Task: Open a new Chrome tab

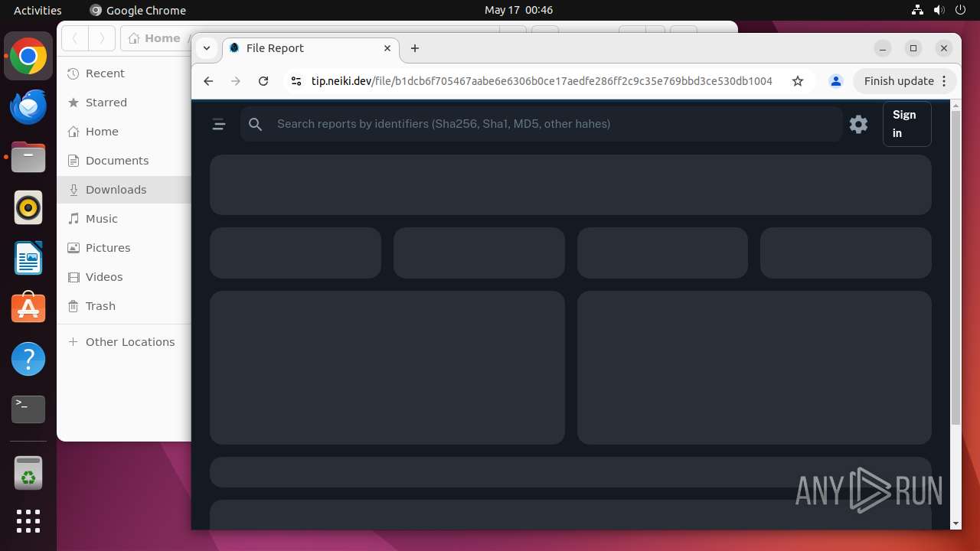Action: click(x=415, y=48)
